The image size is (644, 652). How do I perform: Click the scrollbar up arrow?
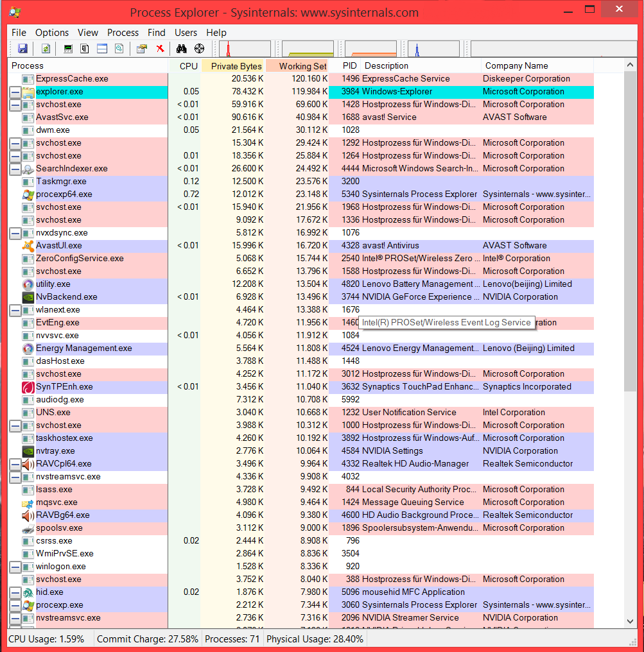[631, 65]
